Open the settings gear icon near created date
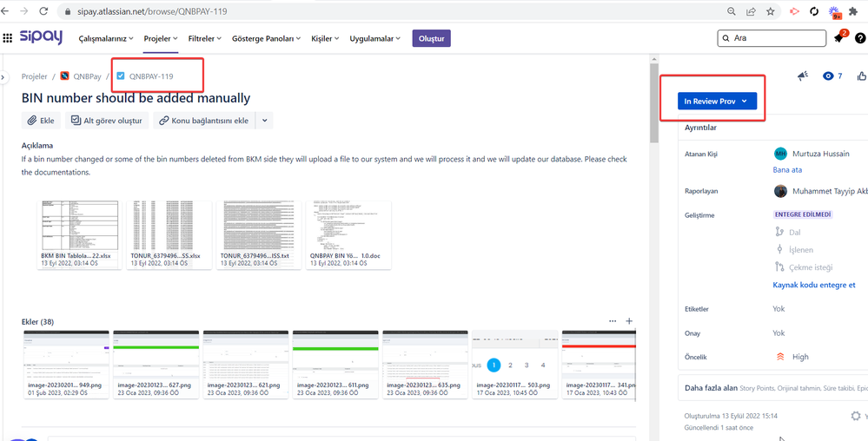Screen dimensions: 868x441 point(855,416)
